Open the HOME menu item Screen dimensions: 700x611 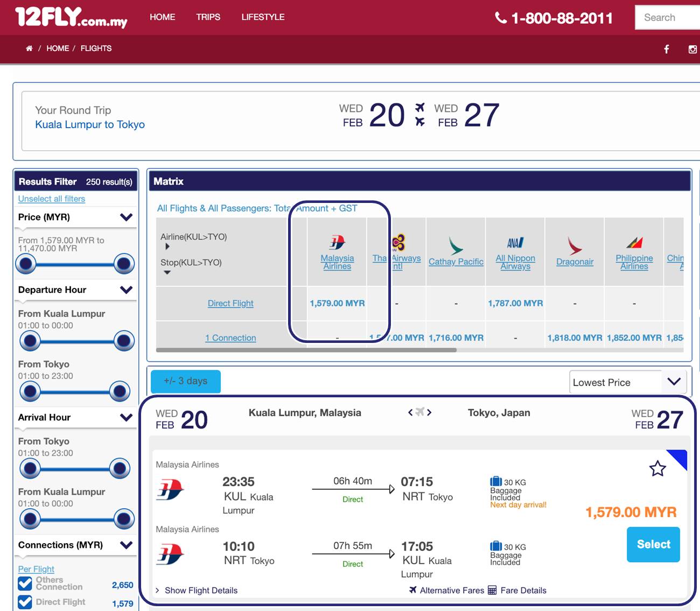163,17
